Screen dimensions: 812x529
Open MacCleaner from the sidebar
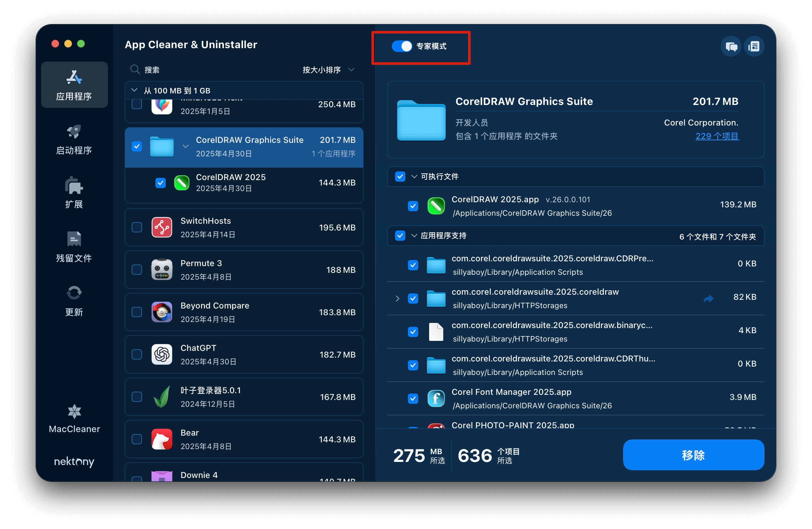74,419
